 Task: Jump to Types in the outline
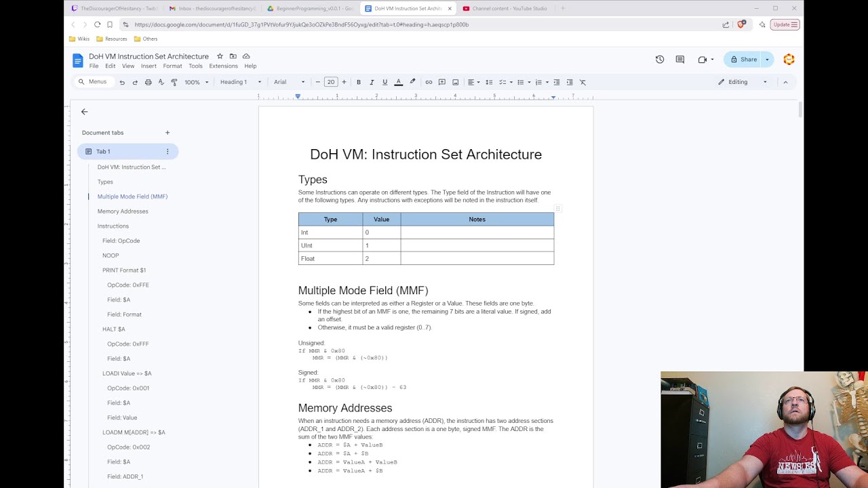click(x=105, y=182)
